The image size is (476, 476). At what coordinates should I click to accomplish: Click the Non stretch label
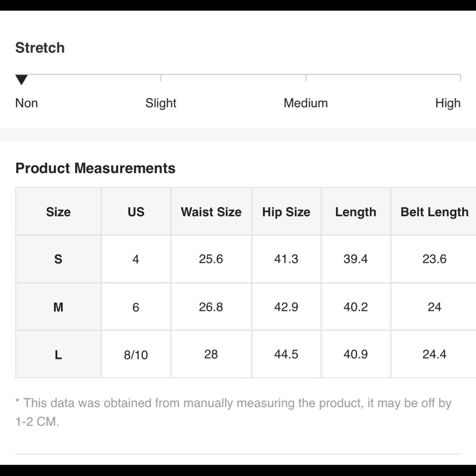(26, 103)
